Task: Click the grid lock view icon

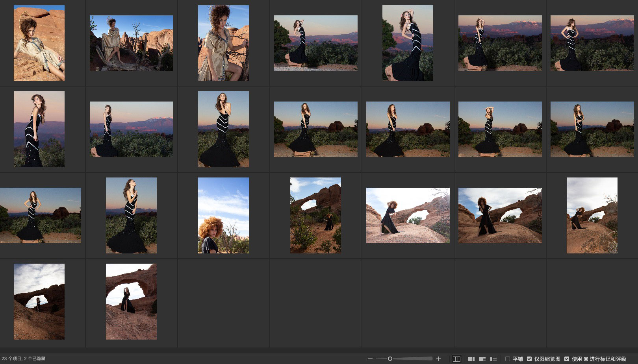Action: tap(456, 359)
